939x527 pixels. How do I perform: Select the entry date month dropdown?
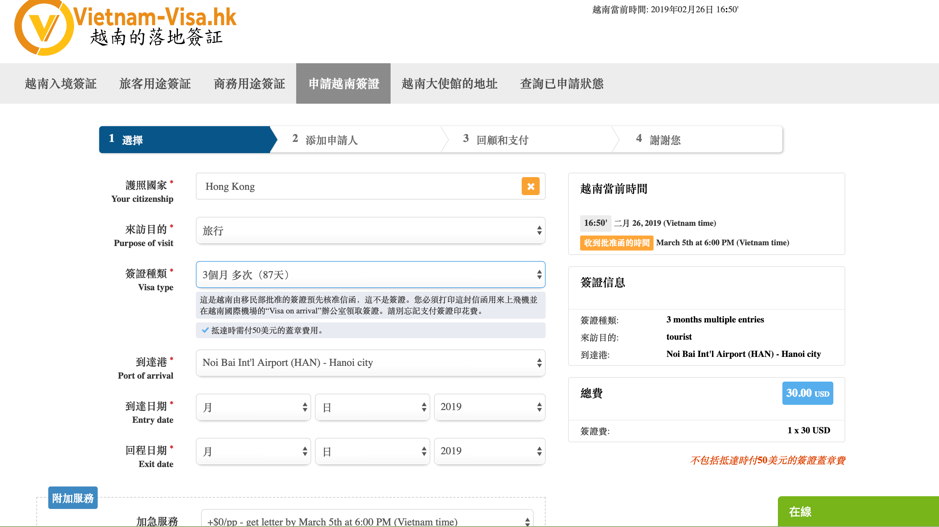[253, 407]
